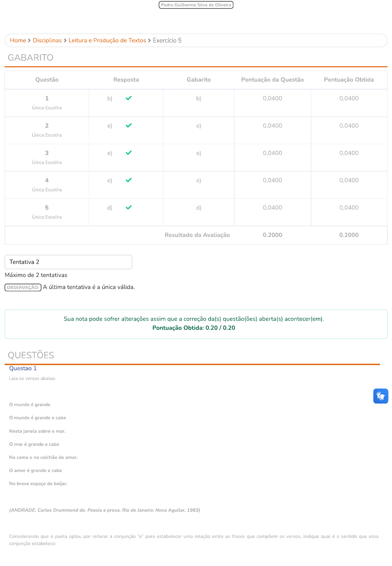The image size is (392, 566).
Task: Click the green checkmark for question 5
Action: pos(129,208)
